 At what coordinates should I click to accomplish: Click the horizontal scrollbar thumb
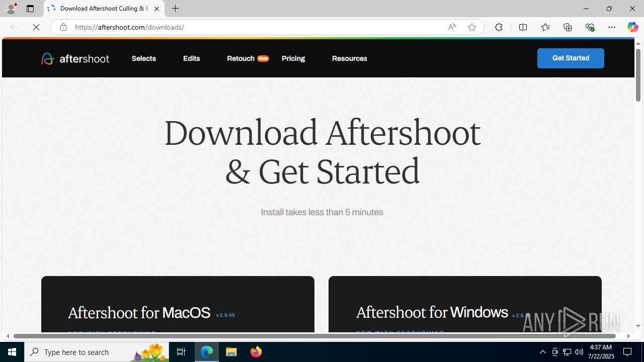[314, 336]
